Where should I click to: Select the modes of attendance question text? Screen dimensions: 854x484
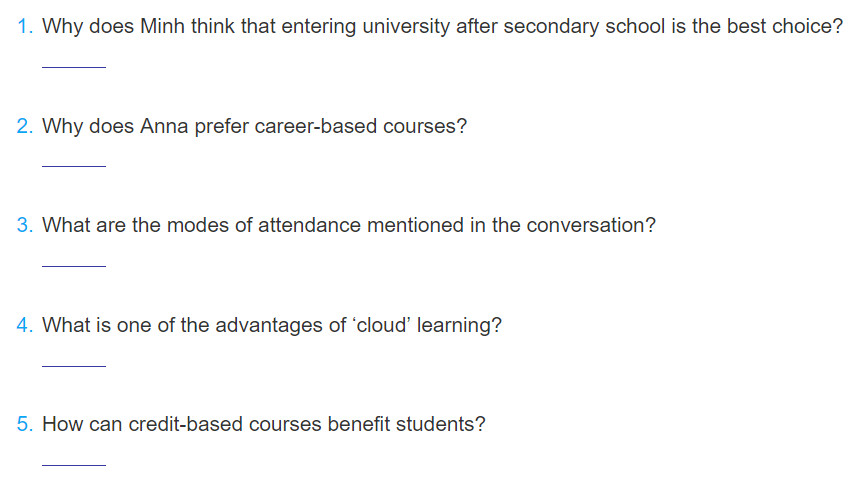pos(349,225)
